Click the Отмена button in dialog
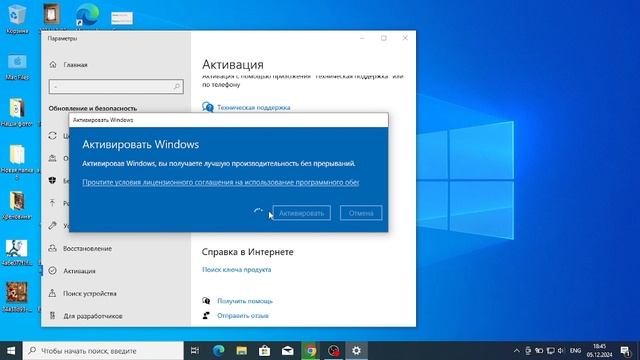This screenshot has height=360, width=640. pos(361,213)
